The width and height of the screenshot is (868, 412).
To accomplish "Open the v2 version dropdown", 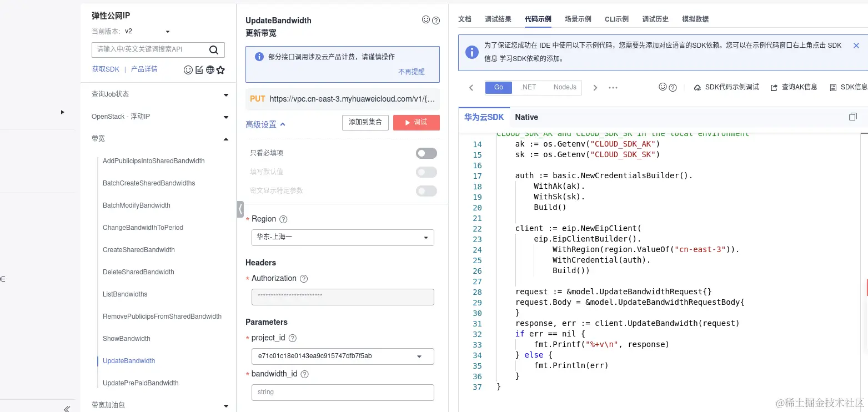I will pyautogui.click(x=147, y=32).
